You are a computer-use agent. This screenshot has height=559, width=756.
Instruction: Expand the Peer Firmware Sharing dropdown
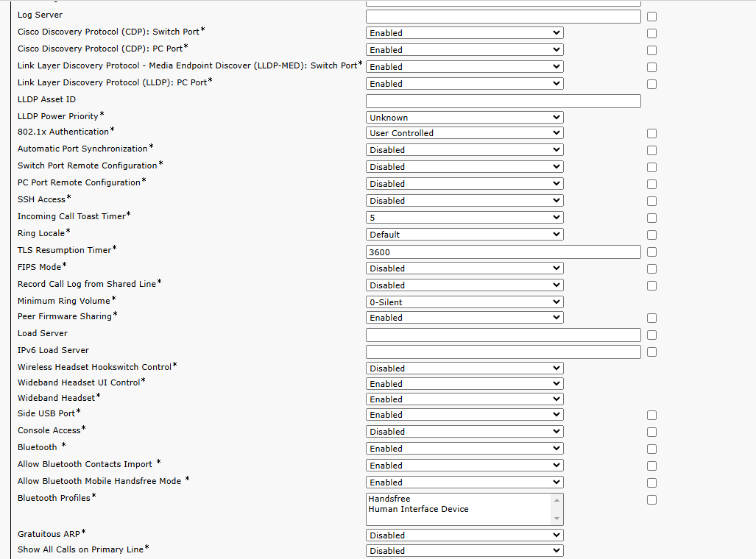(464, 317)
